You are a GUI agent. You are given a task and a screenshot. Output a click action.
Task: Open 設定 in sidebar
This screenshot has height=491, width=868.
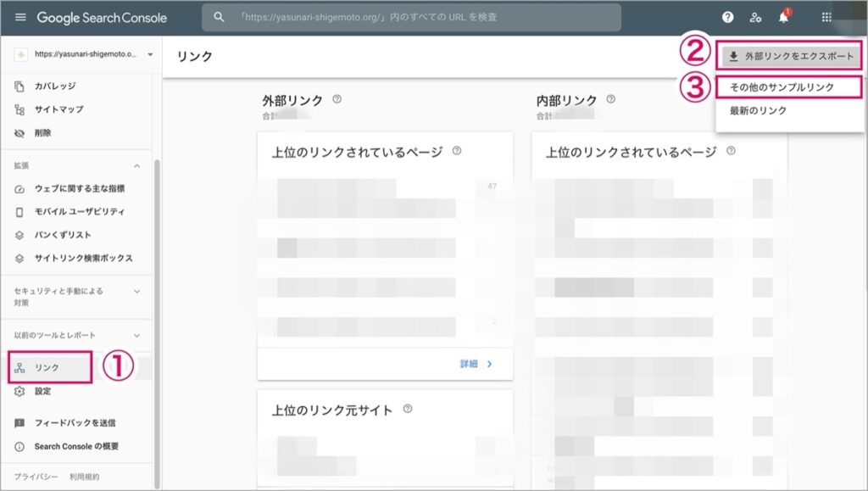(x=42, y=392)
